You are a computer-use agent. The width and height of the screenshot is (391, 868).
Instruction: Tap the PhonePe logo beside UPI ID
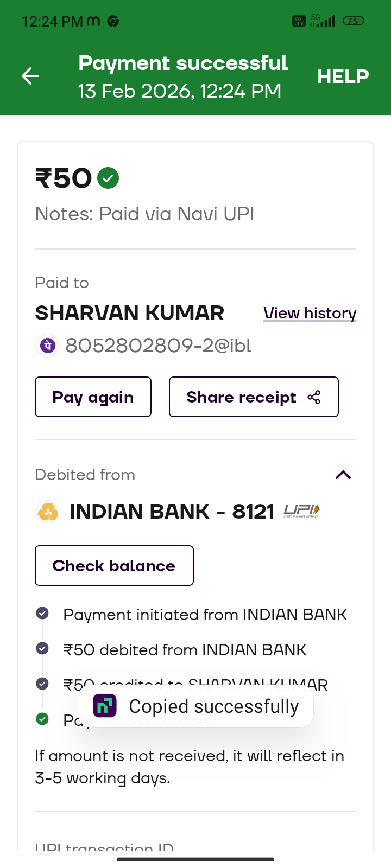(x=48, y=346)
